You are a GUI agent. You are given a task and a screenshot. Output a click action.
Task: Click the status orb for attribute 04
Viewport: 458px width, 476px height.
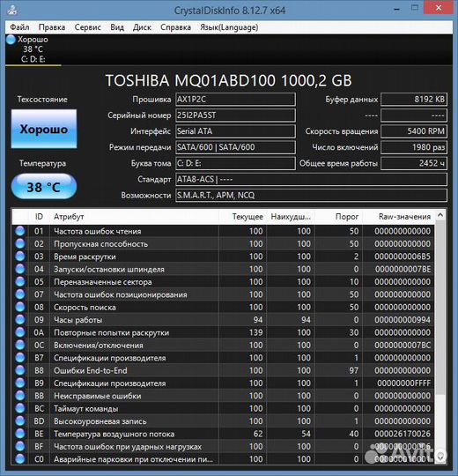[x=20, y=269]
